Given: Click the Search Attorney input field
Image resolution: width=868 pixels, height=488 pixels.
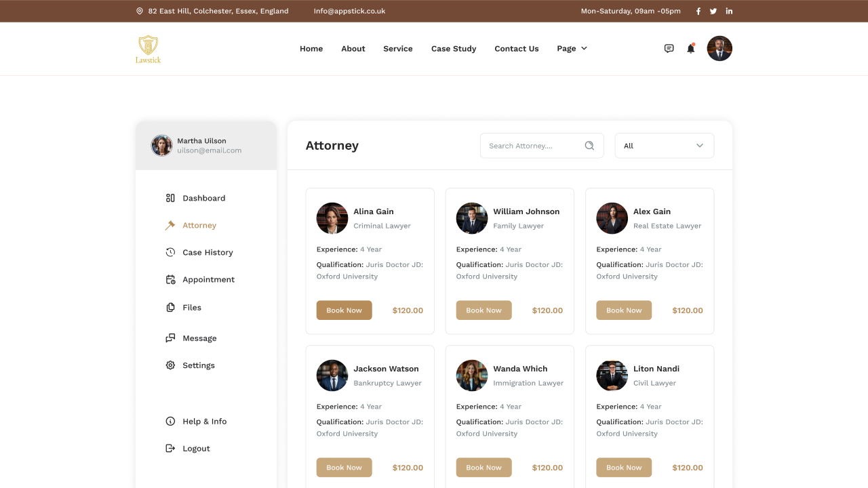Looking at the screenshot, I should click(529, 145).
